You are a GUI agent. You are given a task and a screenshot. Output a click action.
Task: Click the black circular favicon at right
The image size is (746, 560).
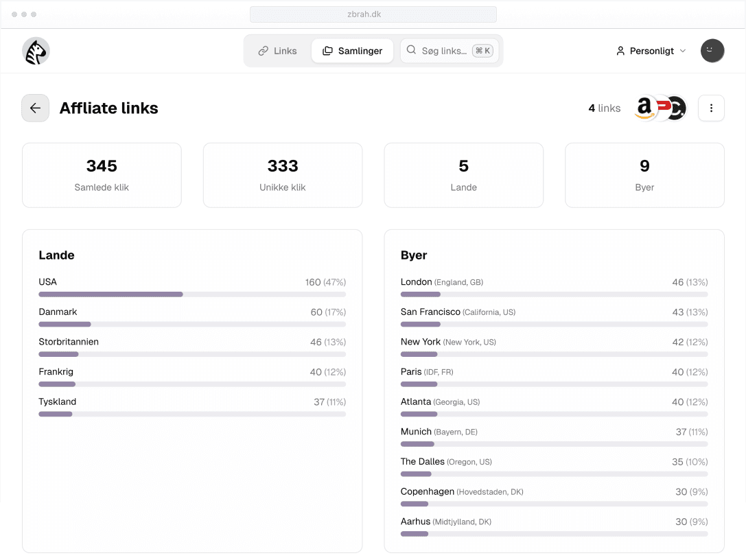[x=678, y=108]
